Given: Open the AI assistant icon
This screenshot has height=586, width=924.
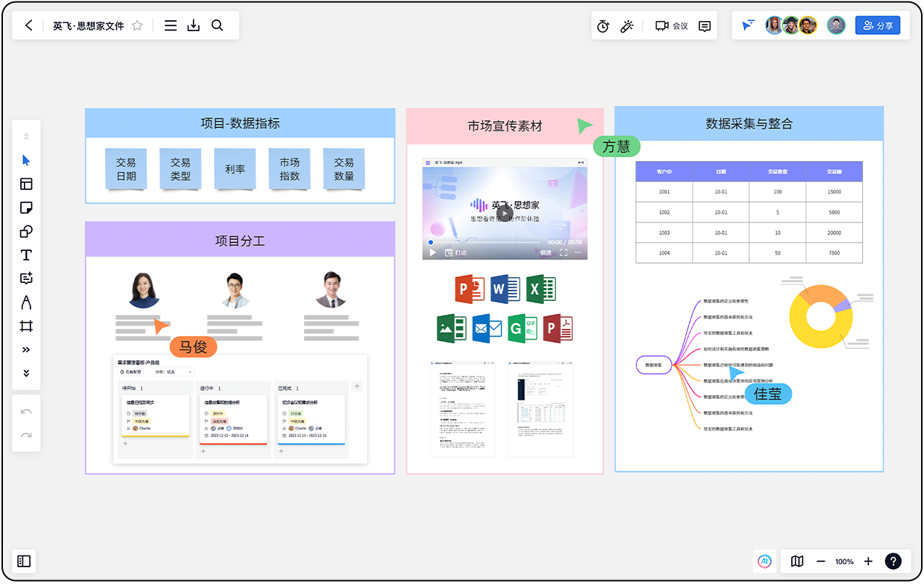Looking at the screenshot, I should pos(764,561).
